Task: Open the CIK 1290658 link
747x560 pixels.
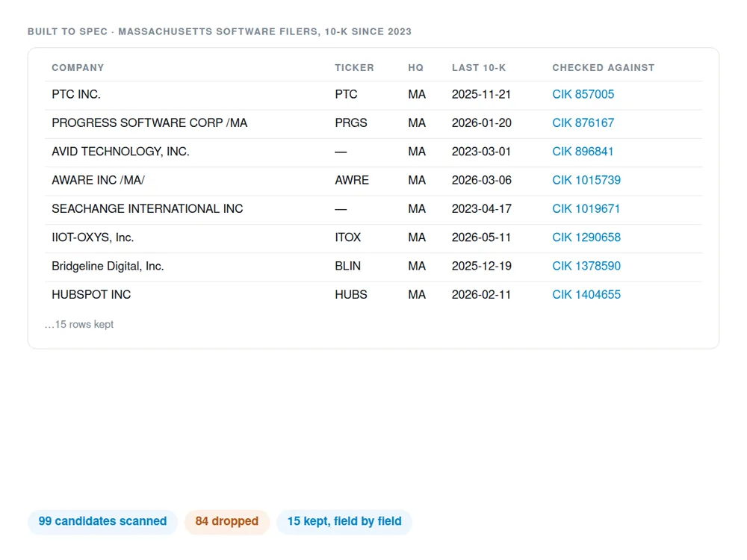Action: [586, 237]
